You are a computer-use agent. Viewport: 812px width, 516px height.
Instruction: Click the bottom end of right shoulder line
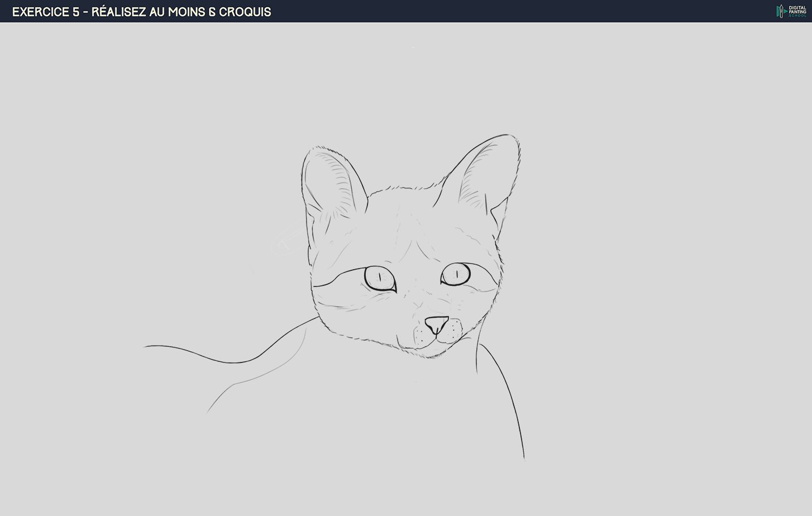click(x=524, y=458)
